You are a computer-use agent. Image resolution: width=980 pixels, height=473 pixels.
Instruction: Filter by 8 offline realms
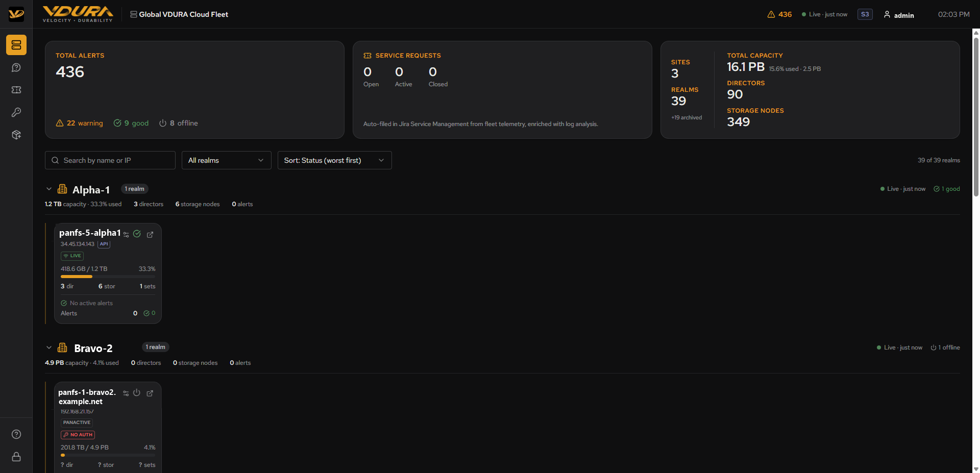coord(178,123)
